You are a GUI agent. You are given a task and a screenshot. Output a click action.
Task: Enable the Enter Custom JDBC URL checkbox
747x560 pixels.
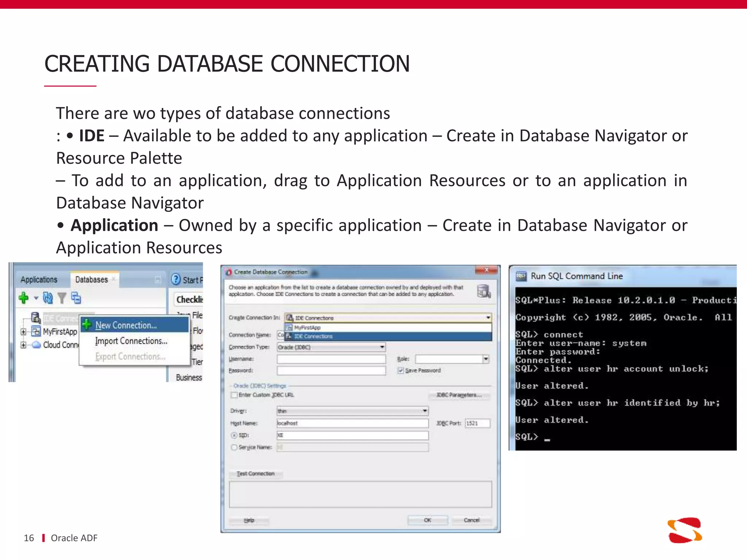click(235, 395)
